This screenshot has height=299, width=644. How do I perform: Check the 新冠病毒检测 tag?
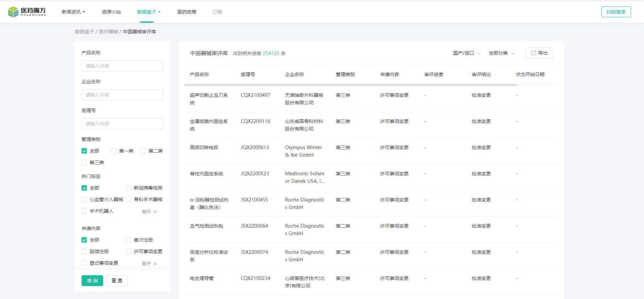pos(128,188)
